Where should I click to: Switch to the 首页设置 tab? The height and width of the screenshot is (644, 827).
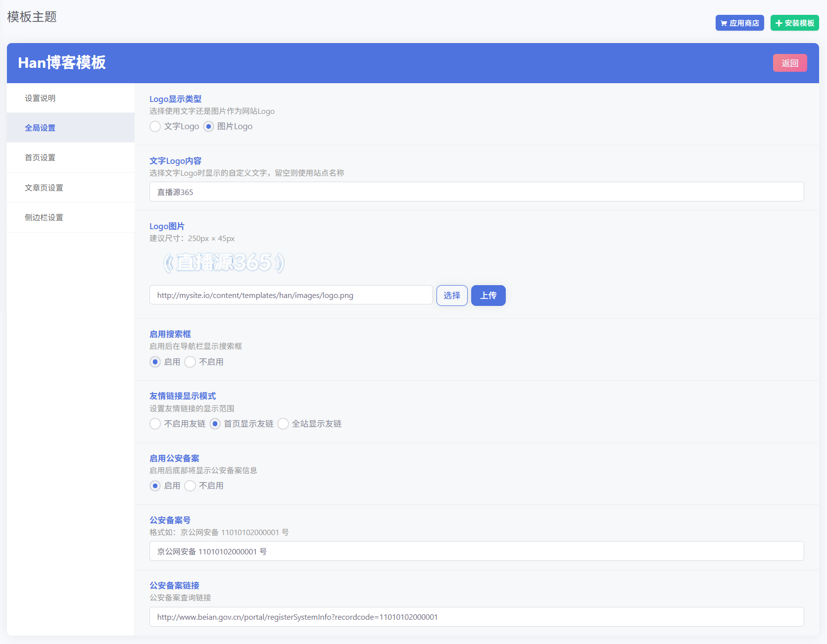(71, 157)
